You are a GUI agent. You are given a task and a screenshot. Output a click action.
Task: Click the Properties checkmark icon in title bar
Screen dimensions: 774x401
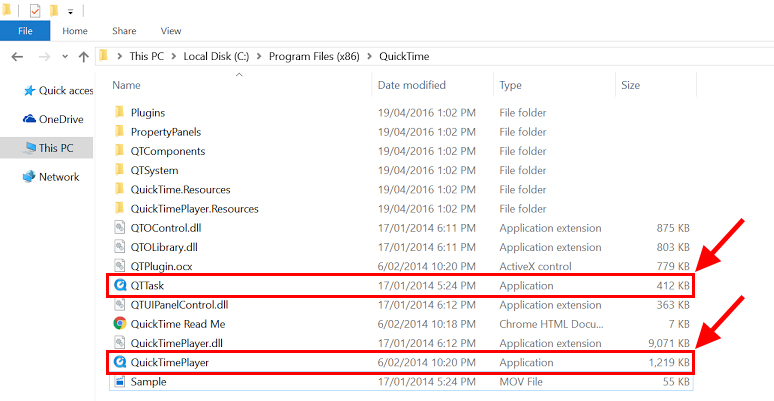pos(34,10)
